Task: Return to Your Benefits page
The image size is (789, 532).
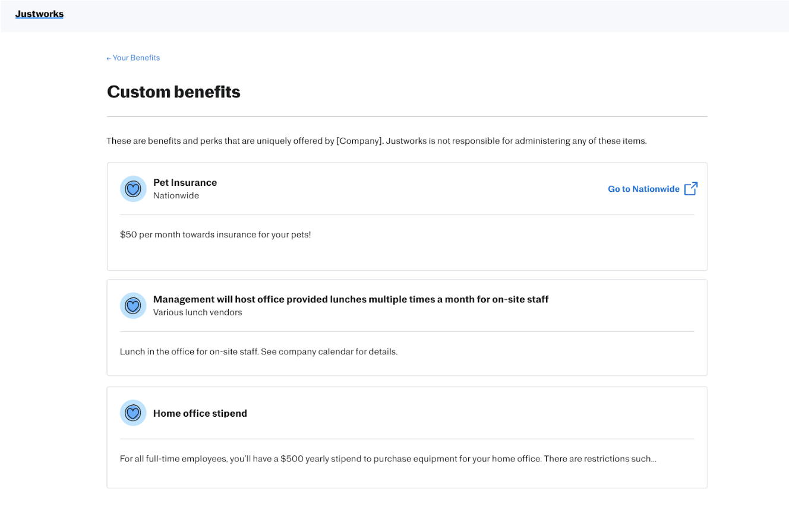Action: (133, 58)
